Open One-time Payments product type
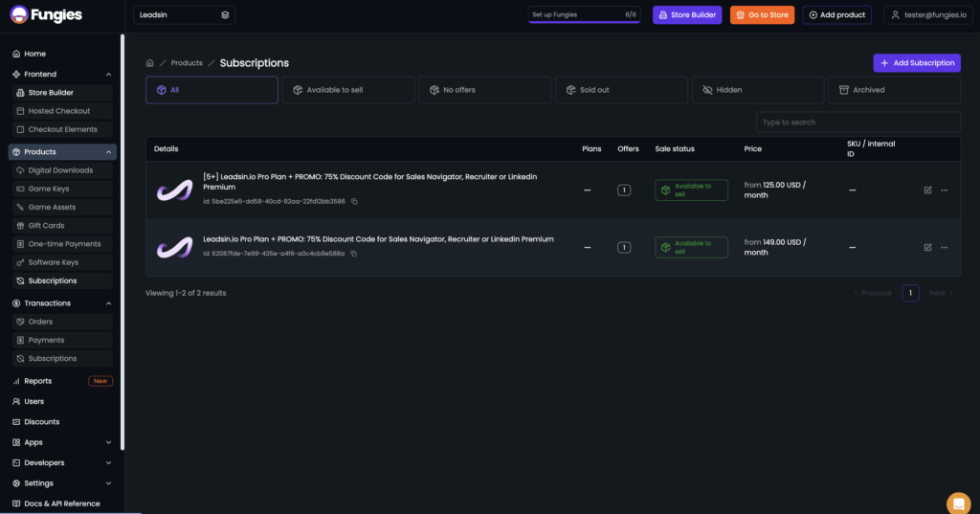This screenshot has width=980, height=514. [61, 244]
